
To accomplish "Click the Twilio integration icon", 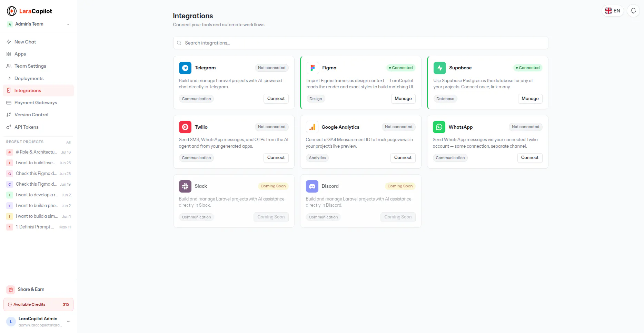I will point(185,127).
